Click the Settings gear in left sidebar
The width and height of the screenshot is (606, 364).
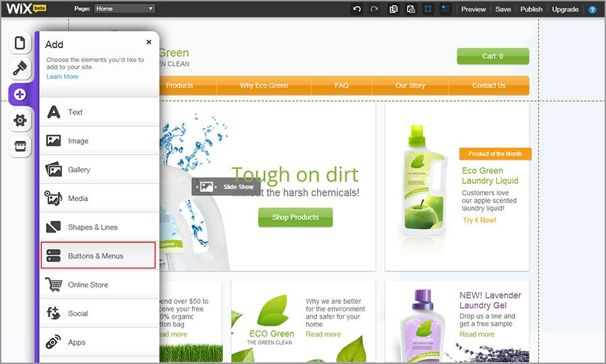20,120
